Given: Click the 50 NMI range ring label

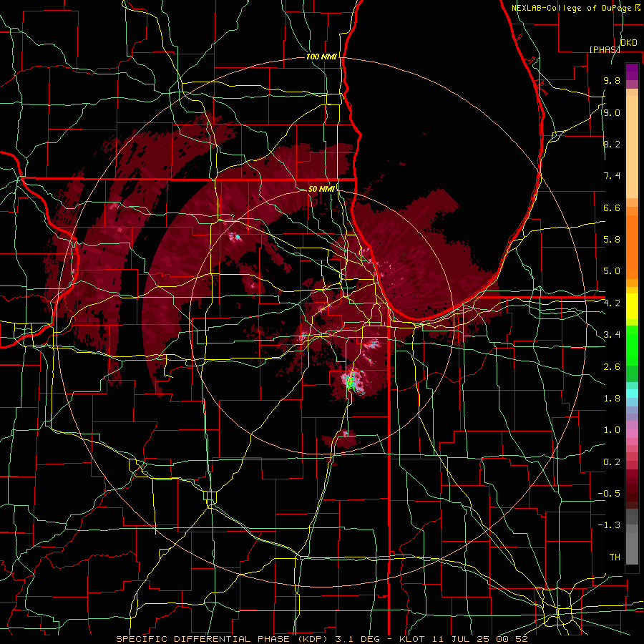Looking at the screenshot, I should [x=321, y=189].
